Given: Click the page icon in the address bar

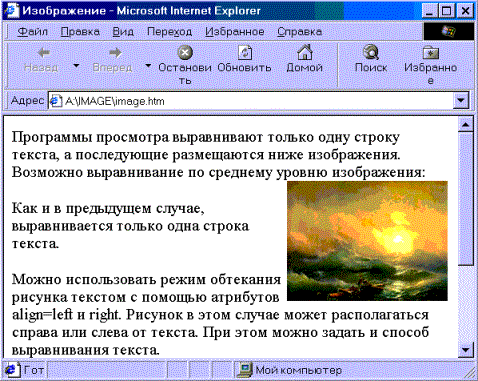Looking at the screenshot, I should coord(56,101).
